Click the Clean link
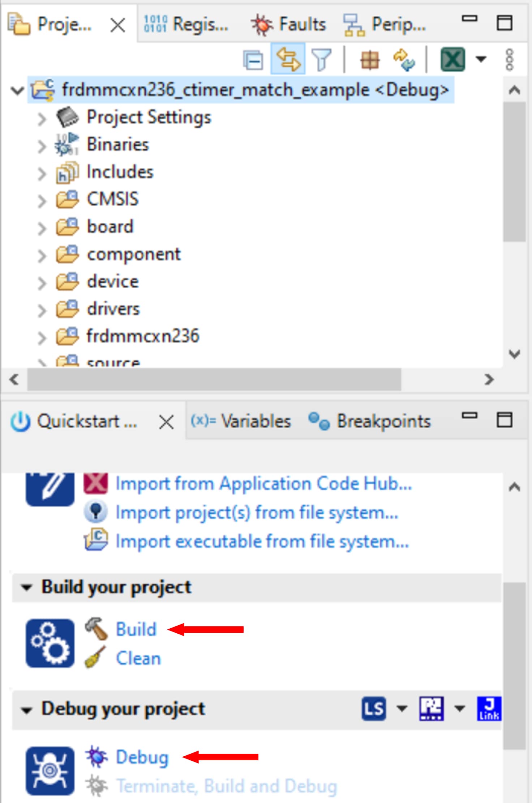Viewport: 532px width, 803px height. pos(138,658)
